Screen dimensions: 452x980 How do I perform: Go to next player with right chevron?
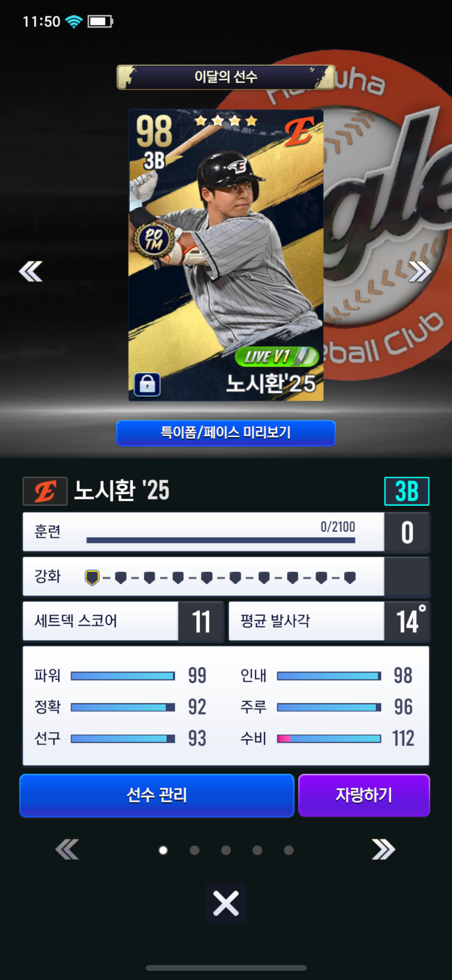click(x=420, y=271)
